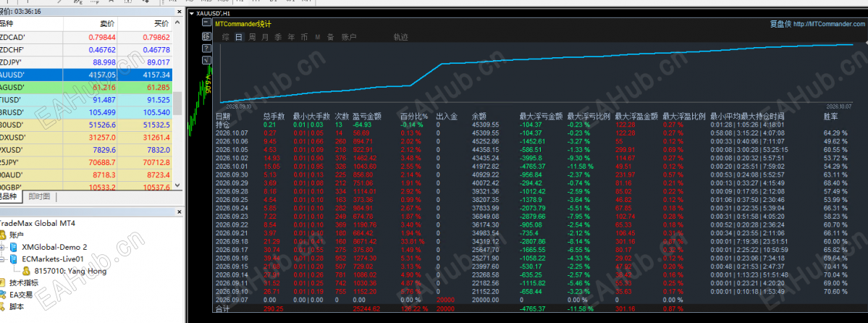Click the 复盘侠 brand label
Screen dimensions: 868x323
pos(780,24)
